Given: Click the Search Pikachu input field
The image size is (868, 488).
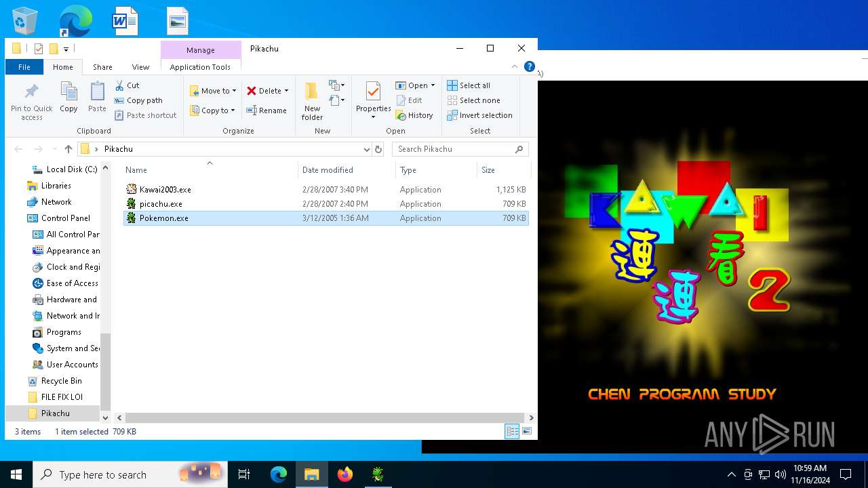Looking at the screenshot, I should pos(453,149).
